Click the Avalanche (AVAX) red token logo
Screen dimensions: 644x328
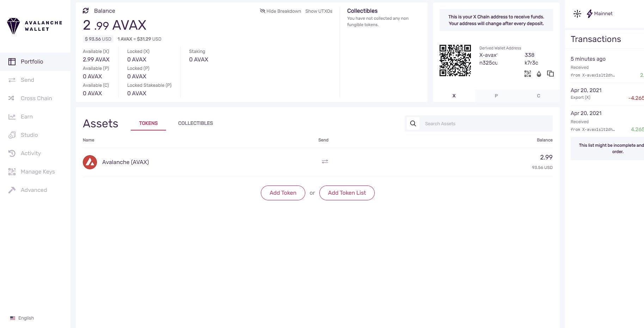point(90,162)
